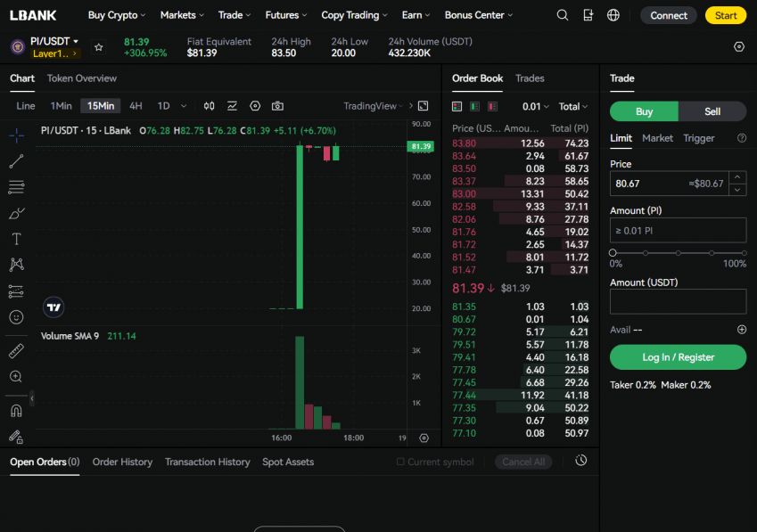Click the Price input field
Screen dimensions: 757x532
(x=669, y=184)
